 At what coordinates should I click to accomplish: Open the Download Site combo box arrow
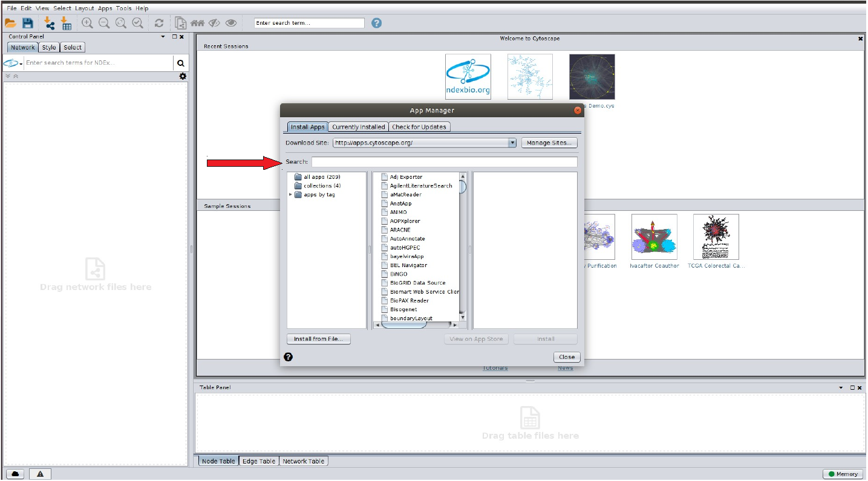click(512, 143)
